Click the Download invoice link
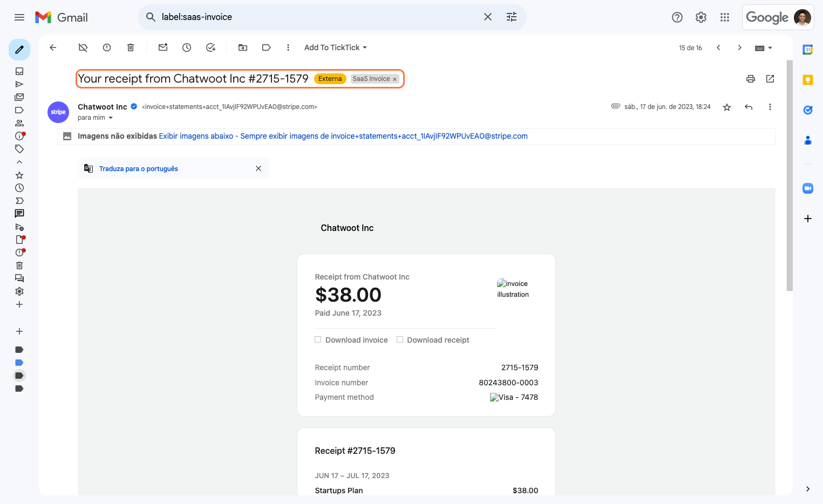 (356, 340)
